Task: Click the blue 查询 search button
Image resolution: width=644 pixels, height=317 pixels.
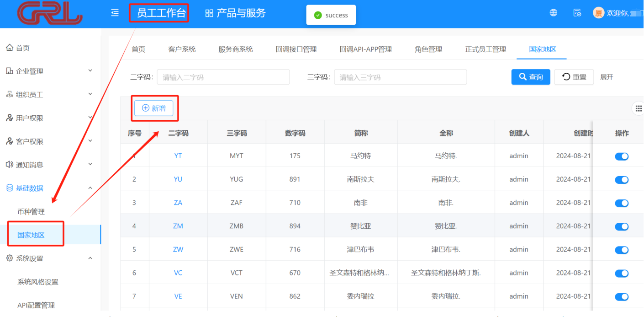Action: (x=530, y=77)
